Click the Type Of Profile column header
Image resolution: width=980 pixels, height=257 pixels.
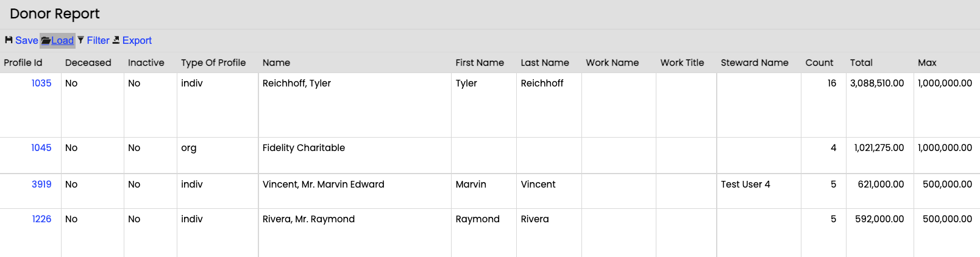pyautogui.click(x=213, y=62)
